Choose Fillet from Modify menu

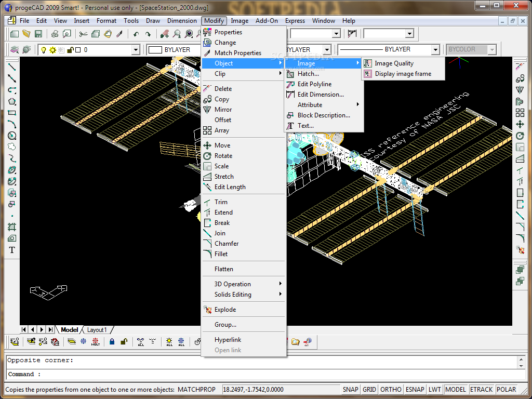coord(244,254)
